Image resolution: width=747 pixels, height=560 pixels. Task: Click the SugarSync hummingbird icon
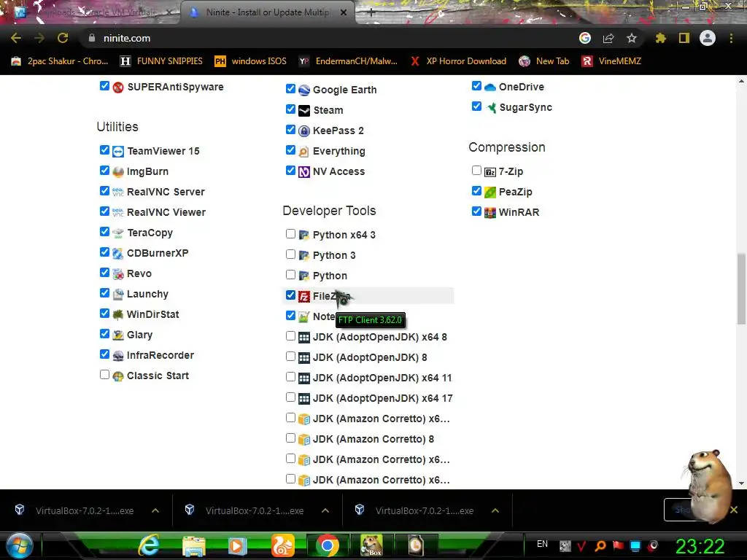491,108
